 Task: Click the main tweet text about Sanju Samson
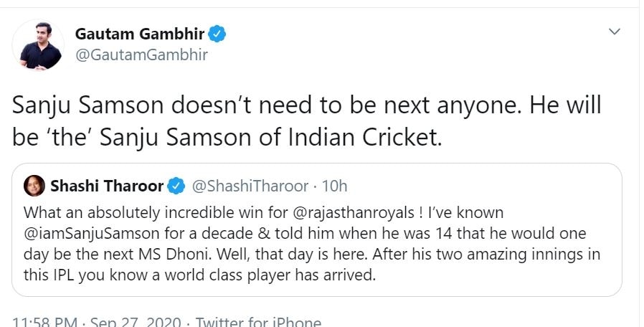tap(306, 107)
